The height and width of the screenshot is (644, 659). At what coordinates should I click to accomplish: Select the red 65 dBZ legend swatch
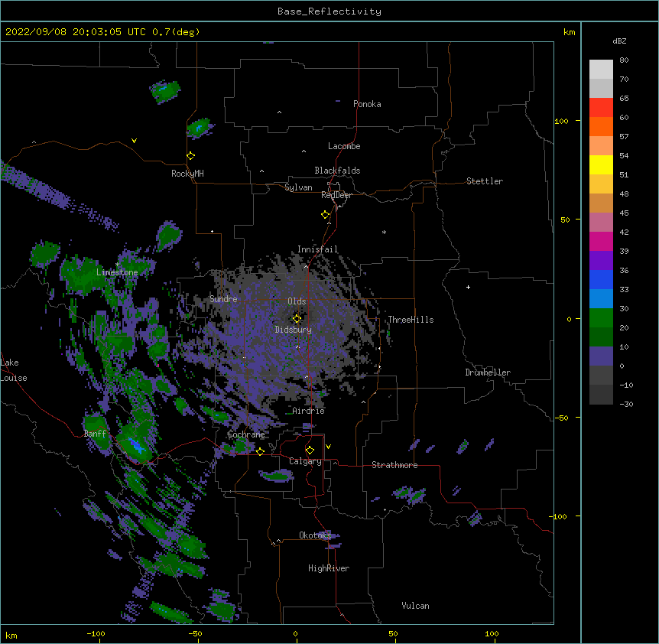pyautogui.click(x=601, y=107)
